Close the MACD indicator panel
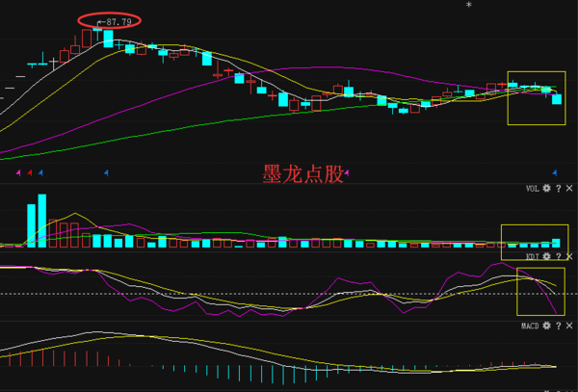The width and height of the screenshot is (578, 392). (567, 327)
